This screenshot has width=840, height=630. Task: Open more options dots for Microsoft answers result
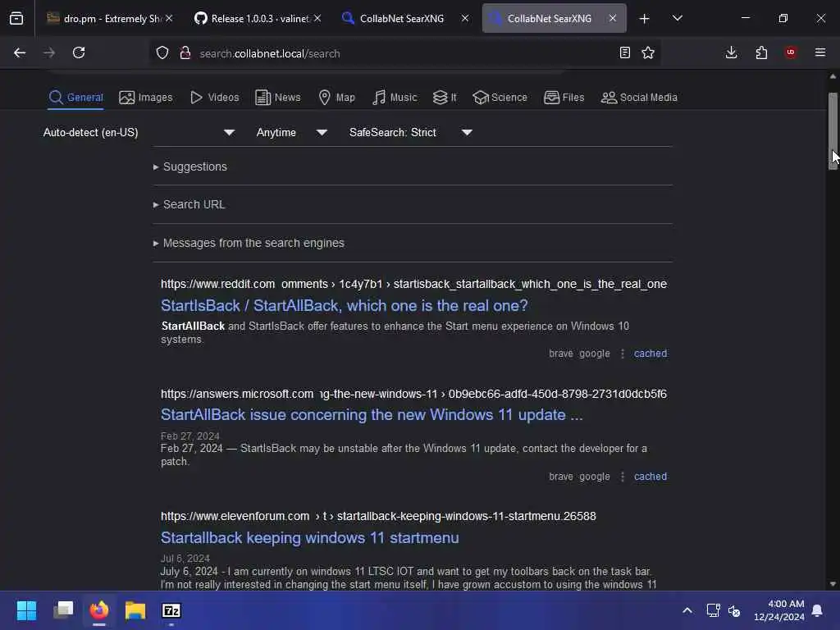622,477
